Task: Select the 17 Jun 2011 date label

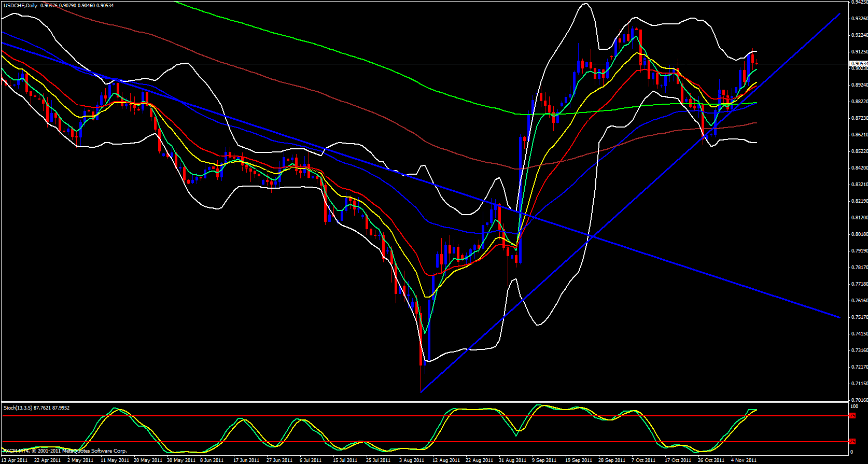Action: tap(246, 460)
